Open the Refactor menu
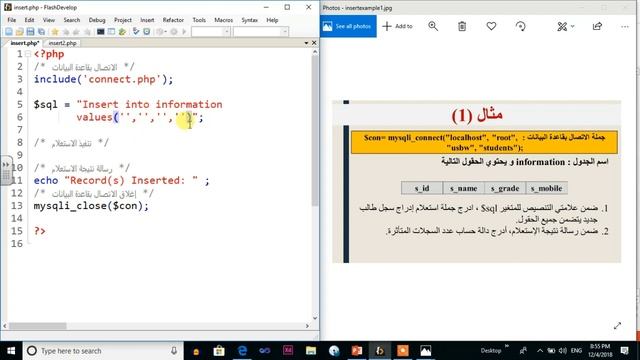 173,20
